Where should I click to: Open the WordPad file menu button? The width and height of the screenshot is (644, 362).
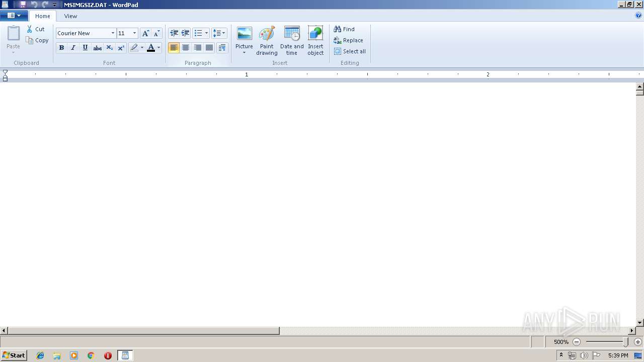[x=14, y=16]
